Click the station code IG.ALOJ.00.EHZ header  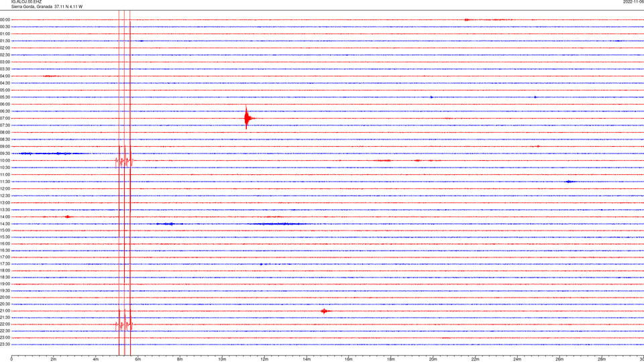26,1
